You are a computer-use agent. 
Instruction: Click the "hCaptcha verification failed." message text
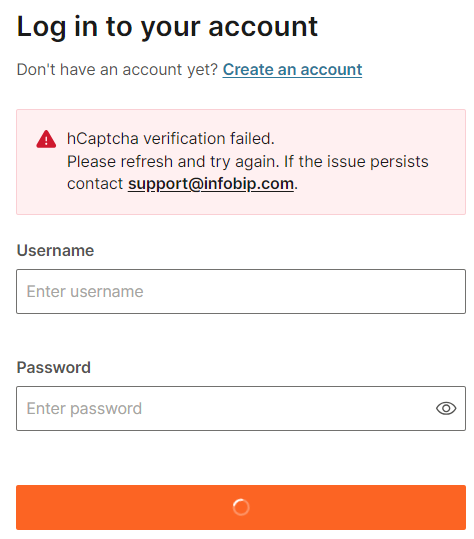pos(171,139)
